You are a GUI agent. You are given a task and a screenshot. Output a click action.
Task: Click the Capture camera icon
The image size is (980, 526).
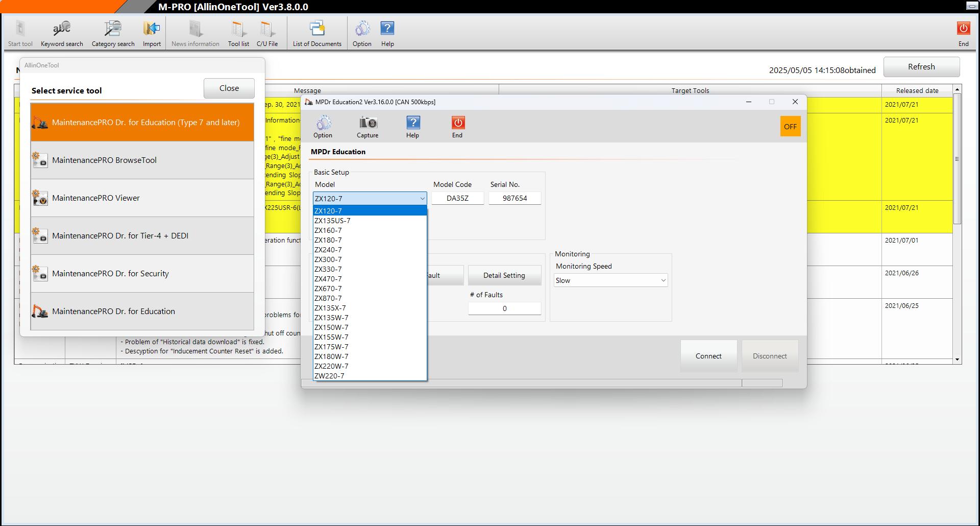click(367, 127)
